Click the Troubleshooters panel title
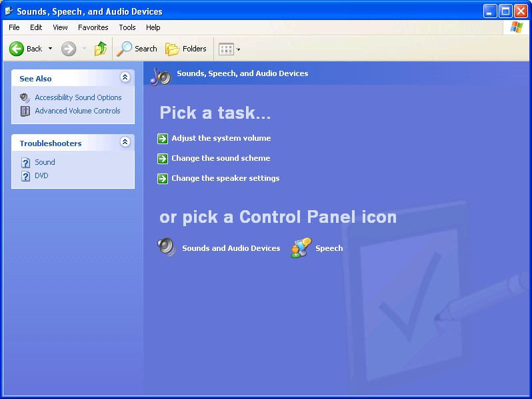This screenshot has width=532, height=399. click(51, 143)
